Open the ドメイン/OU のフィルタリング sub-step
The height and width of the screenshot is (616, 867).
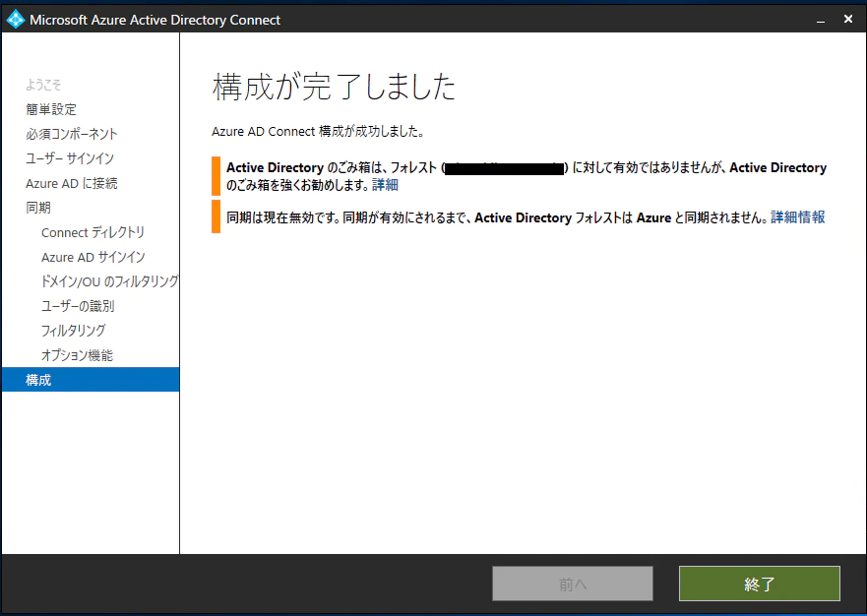pos(109,281)
